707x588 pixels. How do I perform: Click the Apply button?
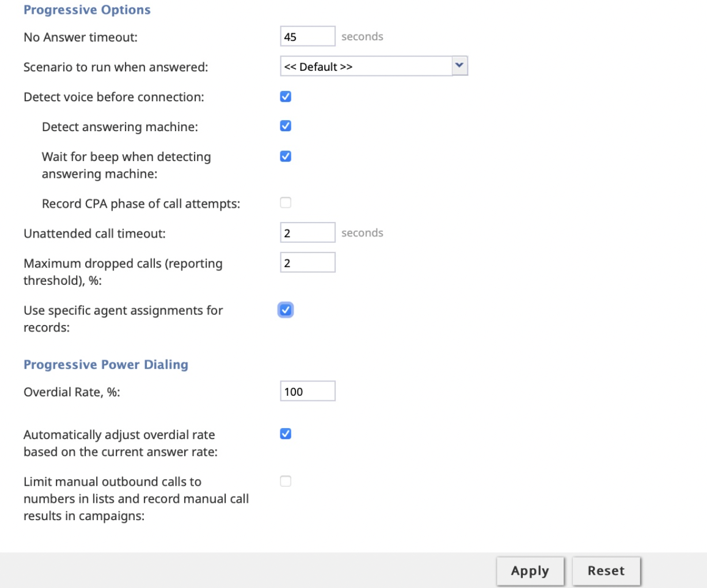(530, 571)
